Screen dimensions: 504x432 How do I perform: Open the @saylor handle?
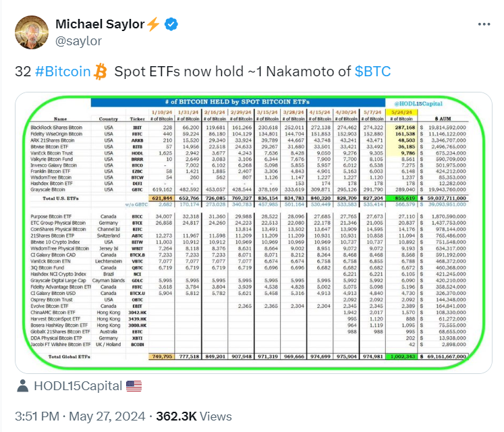coord(78,41)
